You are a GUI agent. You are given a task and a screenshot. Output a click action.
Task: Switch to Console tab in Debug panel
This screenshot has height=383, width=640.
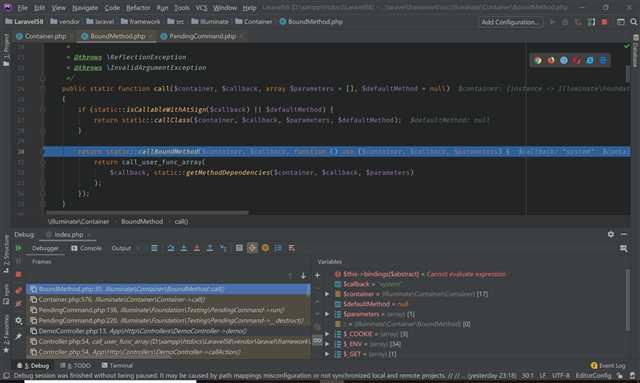[87, 248]
